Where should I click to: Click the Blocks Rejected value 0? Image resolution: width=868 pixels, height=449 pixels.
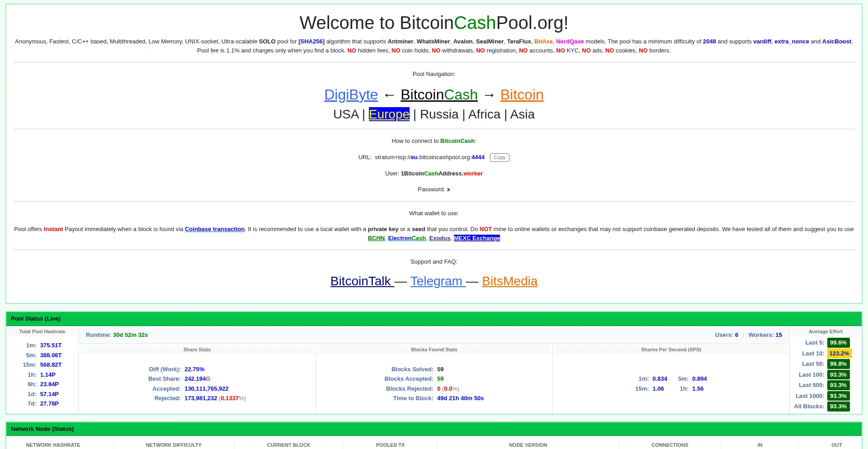point(439,389)
